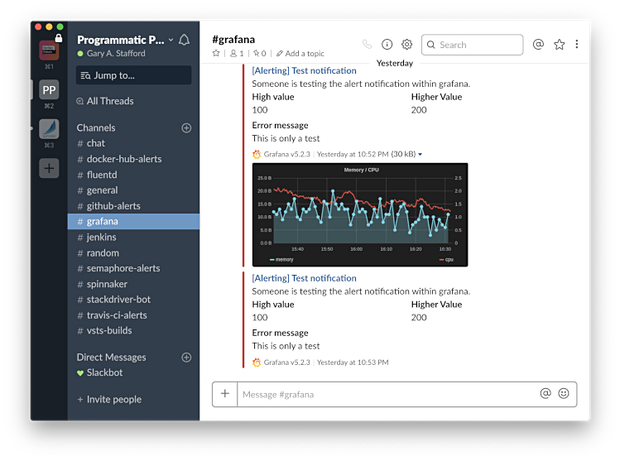The width and height of the screenshot is (620, 461).
Task: Open channel settings gear icon
Action: tap(406, 44)
